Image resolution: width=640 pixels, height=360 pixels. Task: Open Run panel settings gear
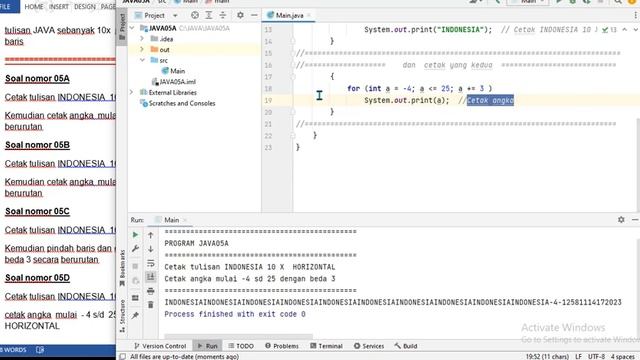pos(621,220)
